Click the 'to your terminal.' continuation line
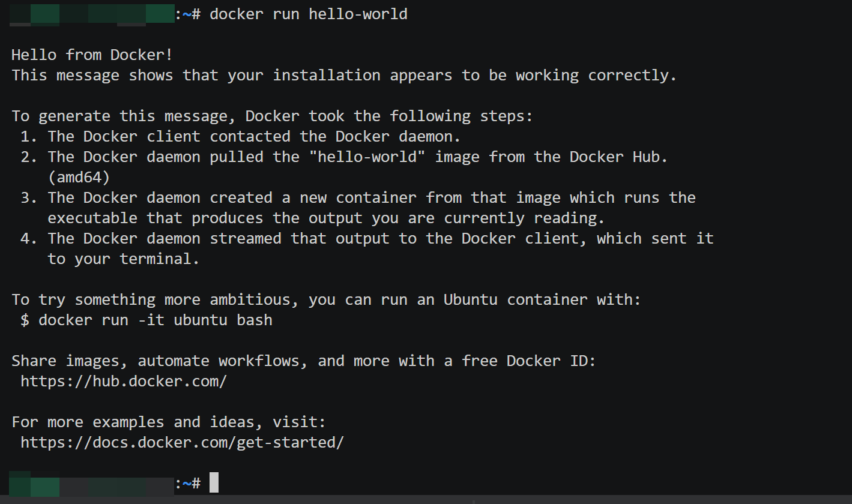The image size is (852, 504). tap(124, 259)
